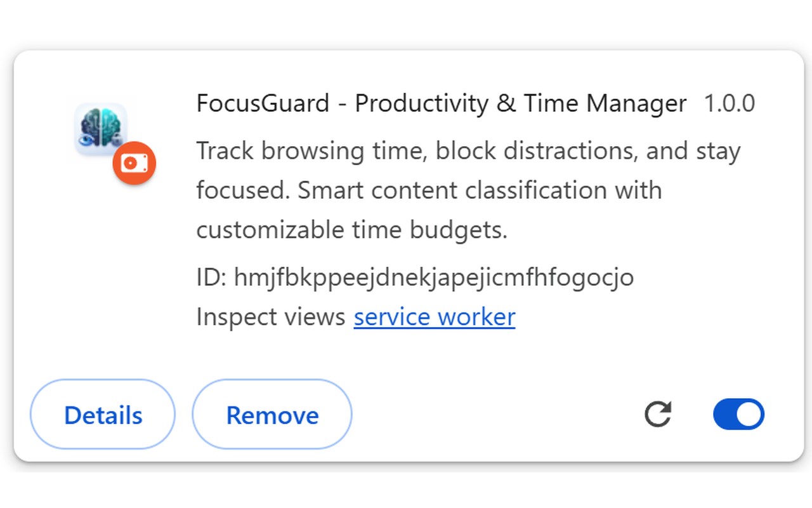Remove the FocusGuard extension
Screen dimensions: 812x508
coord(272,415)
